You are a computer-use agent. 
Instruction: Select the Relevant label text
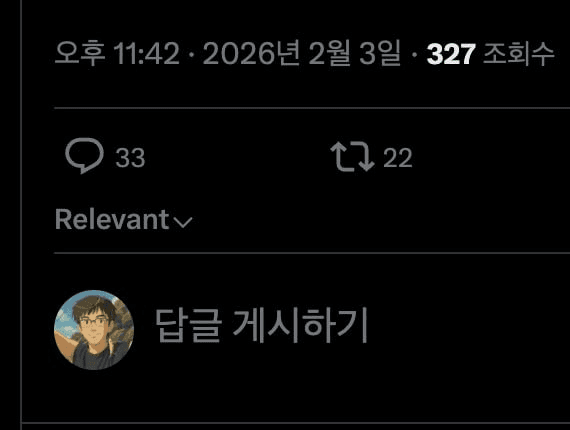coord(112,220)
